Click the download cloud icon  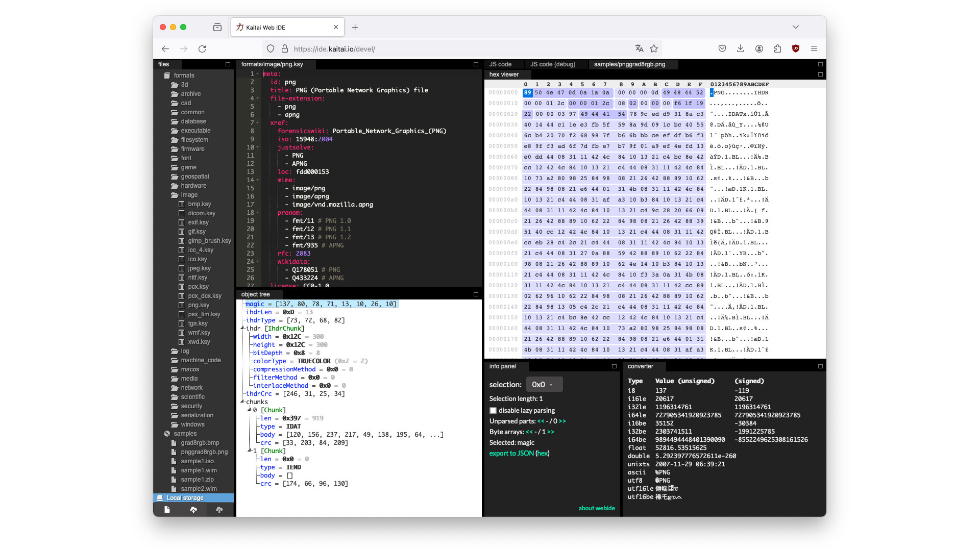coord(219,510)
